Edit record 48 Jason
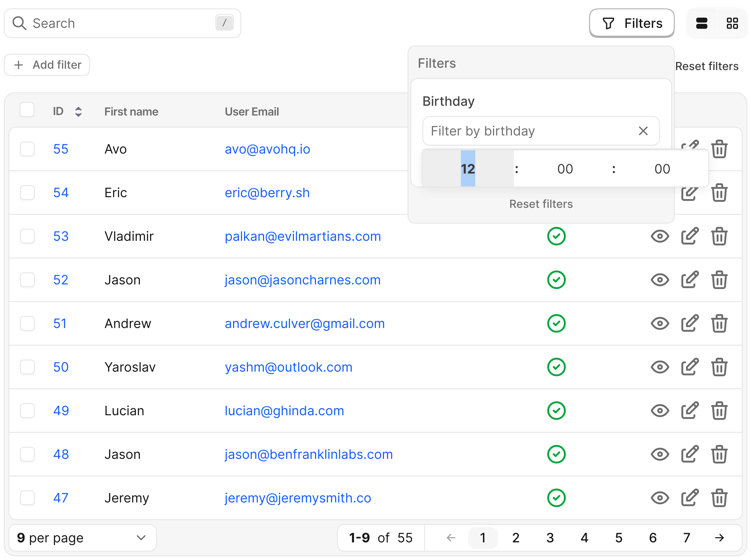The image size is (751, 560). [690, 454]
